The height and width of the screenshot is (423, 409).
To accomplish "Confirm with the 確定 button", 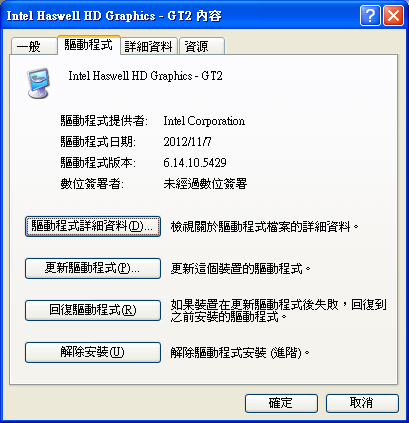I will pyautogui.click(x=281, y=403).
